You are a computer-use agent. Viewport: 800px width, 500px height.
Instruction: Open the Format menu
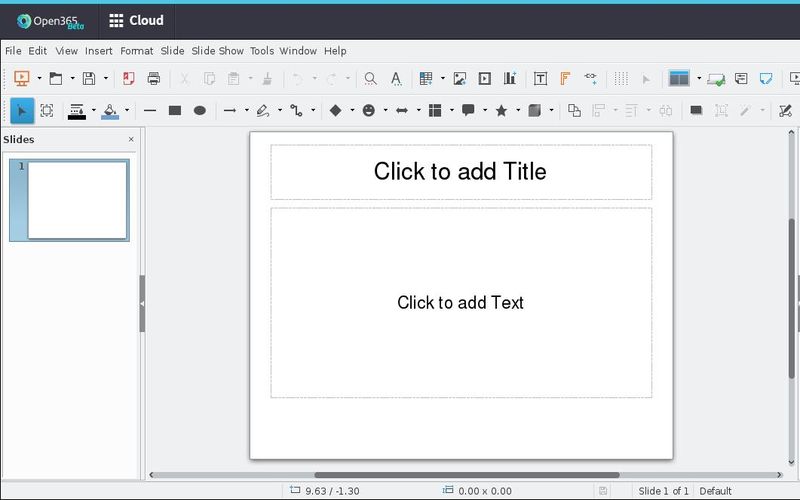point(136,51)
